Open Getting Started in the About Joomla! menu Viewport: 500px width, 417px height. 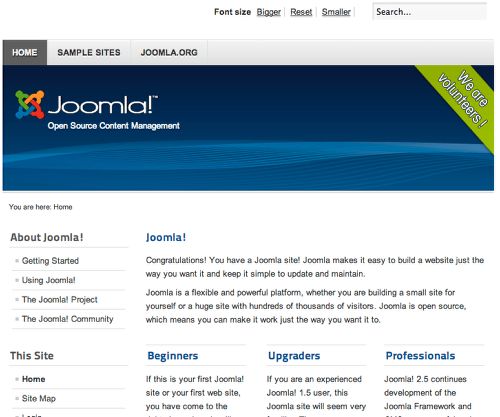point(50,261)
